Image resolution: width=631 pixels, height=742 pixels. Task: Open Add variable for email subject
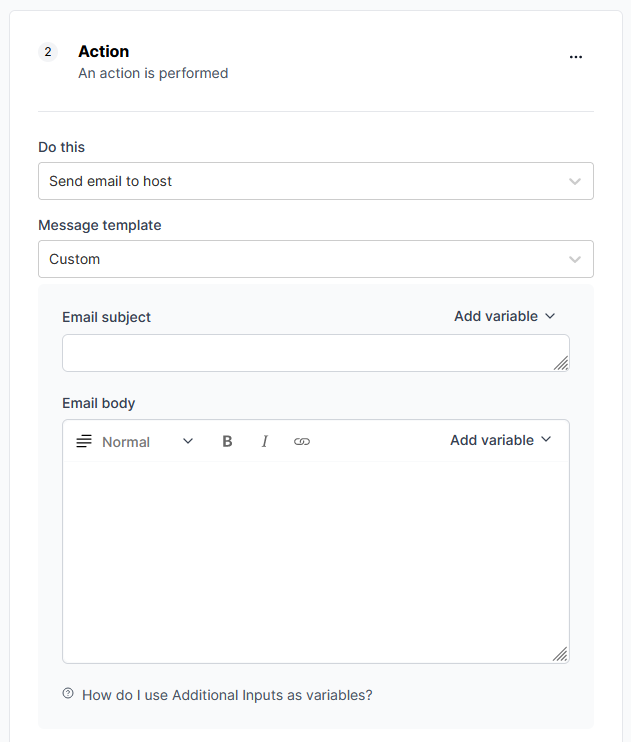[505, 316]
